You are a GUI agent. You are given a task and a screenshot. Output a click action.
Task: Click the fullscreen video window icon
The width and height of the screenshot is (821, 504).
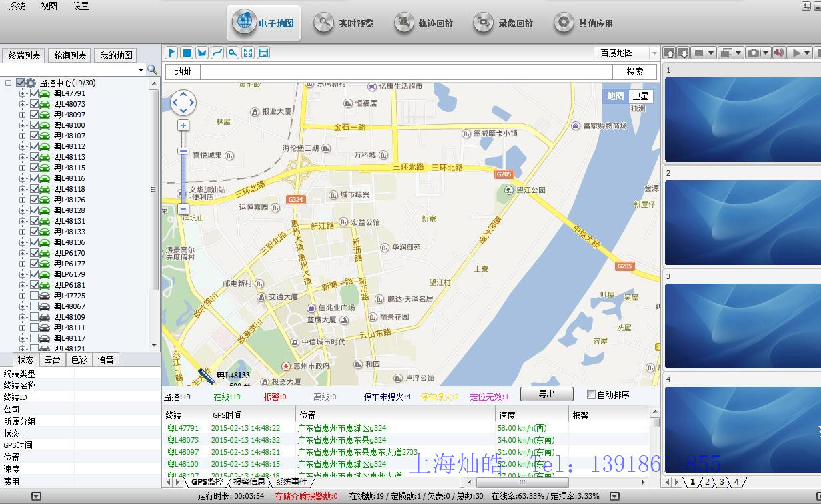pyautogui.click(x=698, y=53)
